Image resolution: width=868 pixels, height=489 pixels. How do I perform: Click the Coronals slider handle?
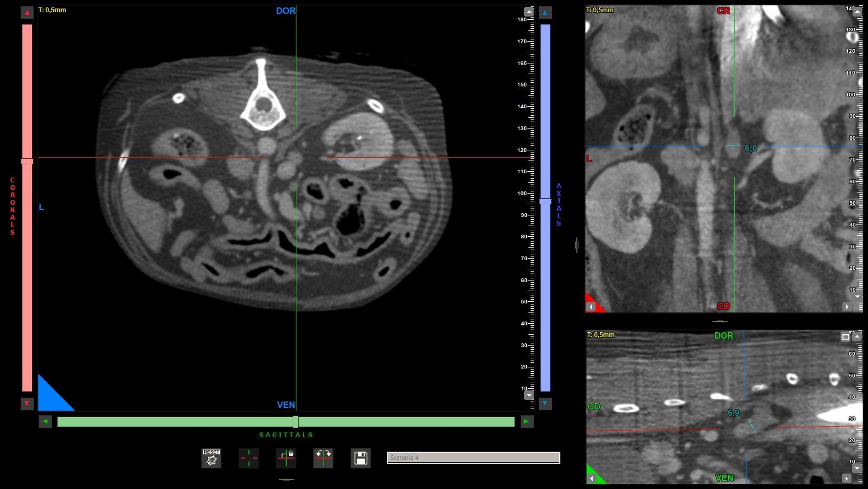pyautogui.click(x=27, y=161)
